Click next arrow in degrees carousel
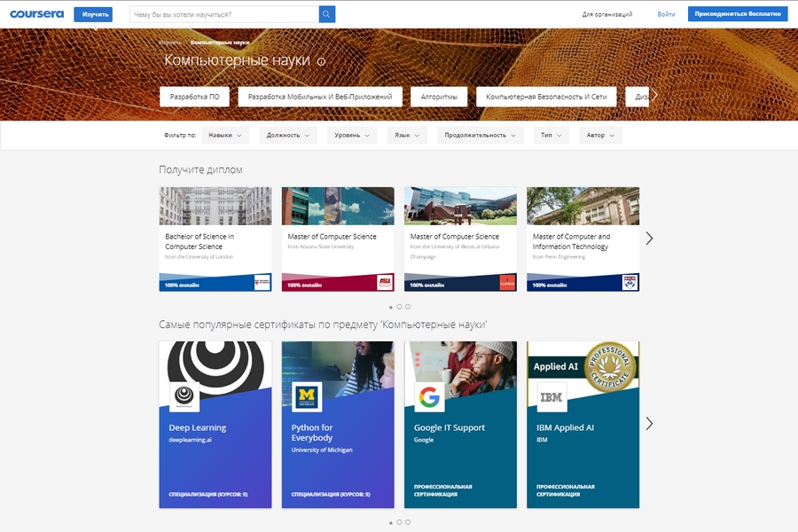This screenshot has height=532, width=798. click(649, 239)
